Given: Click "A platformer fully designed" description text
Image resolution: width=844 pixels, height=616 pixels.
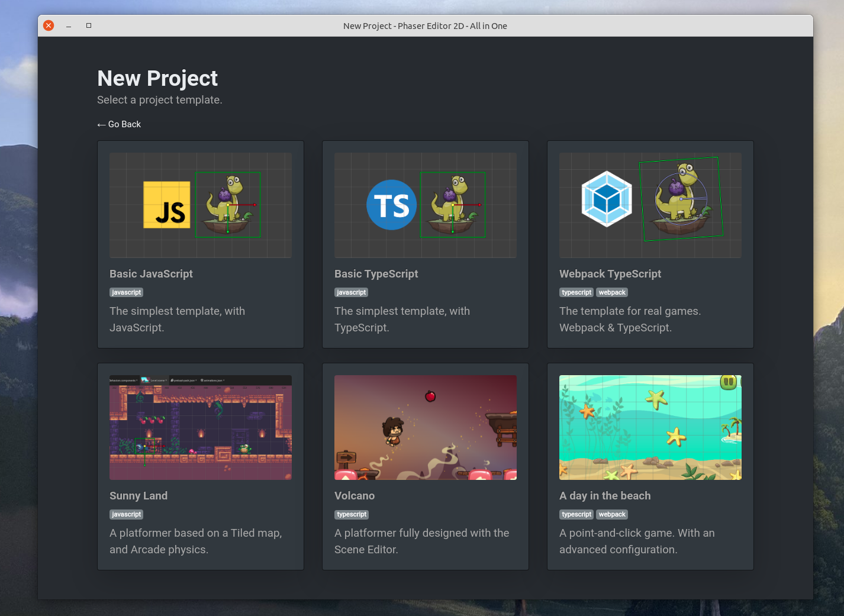Looking at the screenshot, I should (422, 541).
